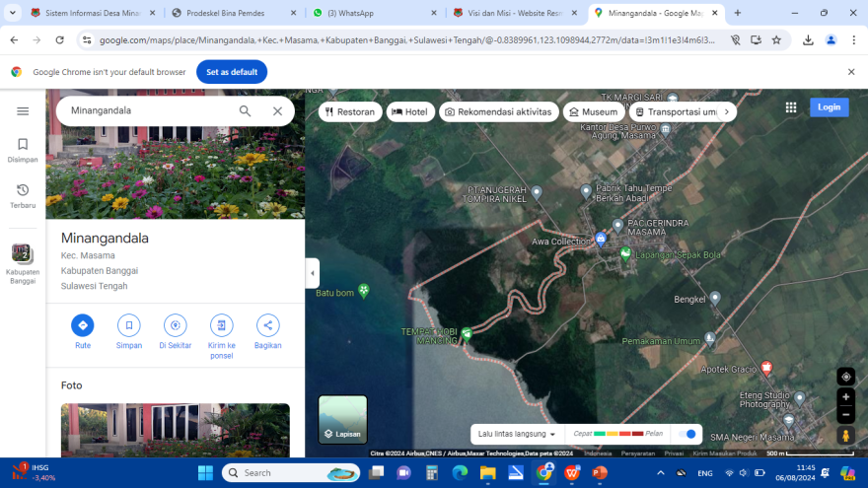Image resolution: width=868 pixels, height=488 pixels.
Task: Share place with Bagikan
Action: 268,331
